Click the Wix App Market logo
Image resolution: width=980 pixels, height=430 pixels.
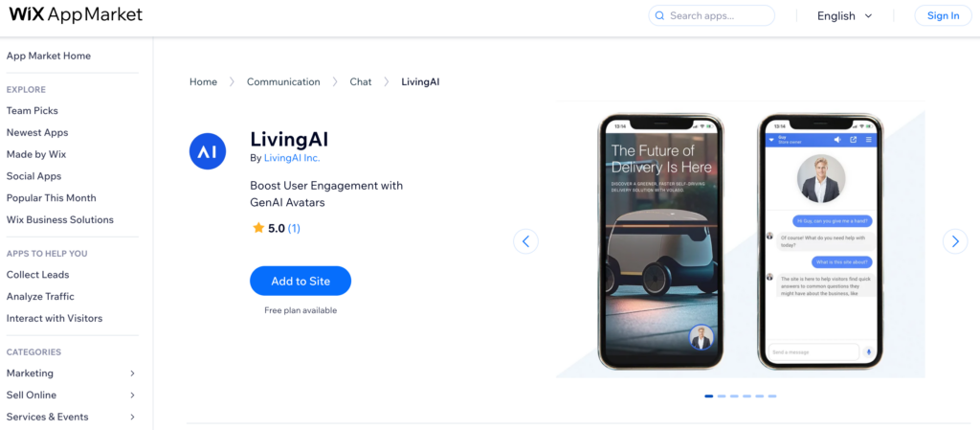tap(76, 14)
